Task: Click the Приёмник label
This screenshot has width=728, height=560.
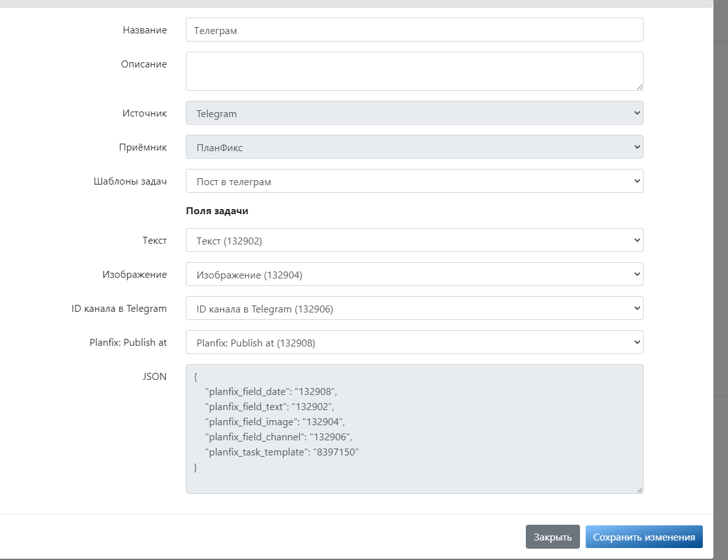Action: coord(143,147)
